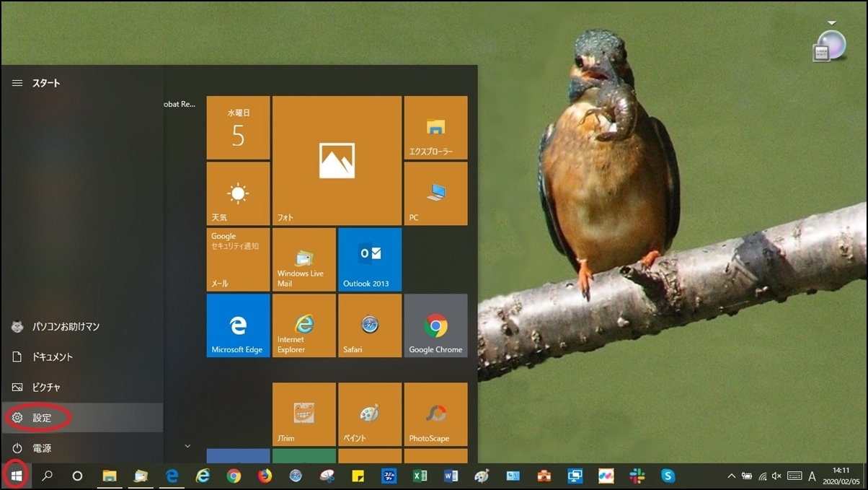Launch the PhotoScape tile
The width and height of the screenshot is (868, 490).
click(435, 414)
